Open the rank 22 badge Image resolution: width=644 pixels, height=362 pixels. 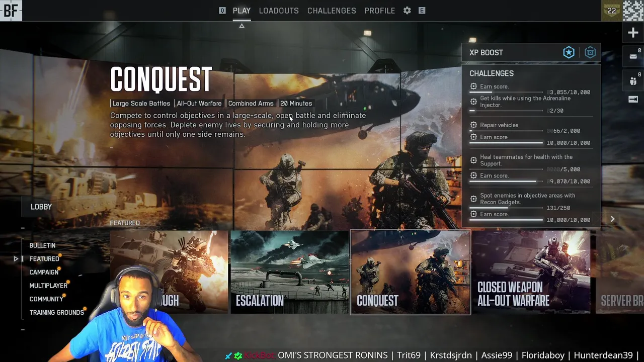(x=611, y=11)
